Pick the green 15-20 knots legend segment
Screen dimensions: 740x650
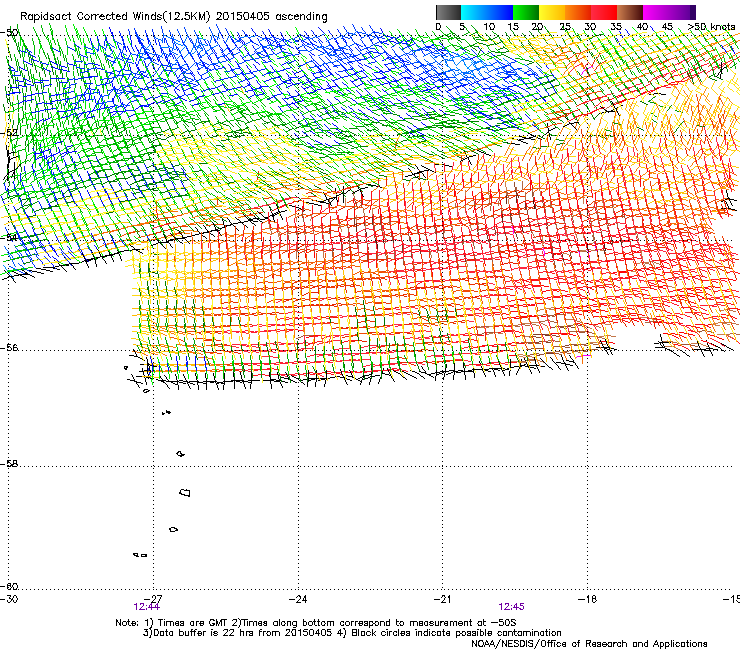point(526,12)
